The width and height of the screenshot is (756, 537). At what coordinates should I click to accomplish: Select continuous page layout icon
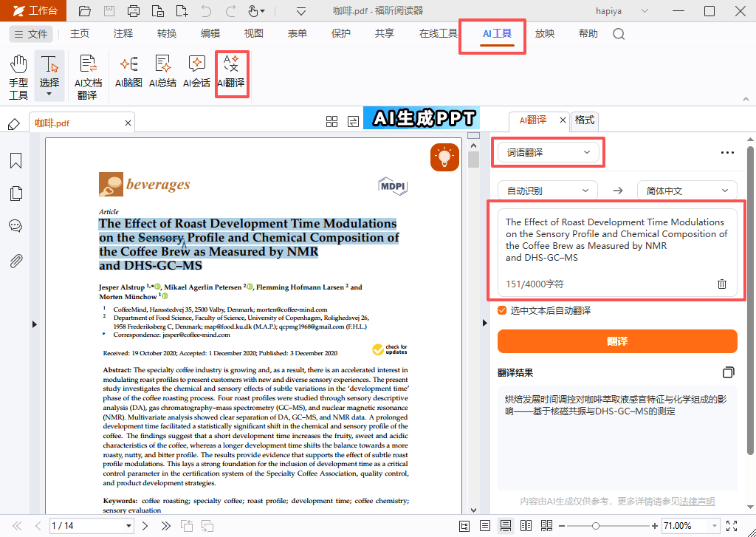(505, 526)
